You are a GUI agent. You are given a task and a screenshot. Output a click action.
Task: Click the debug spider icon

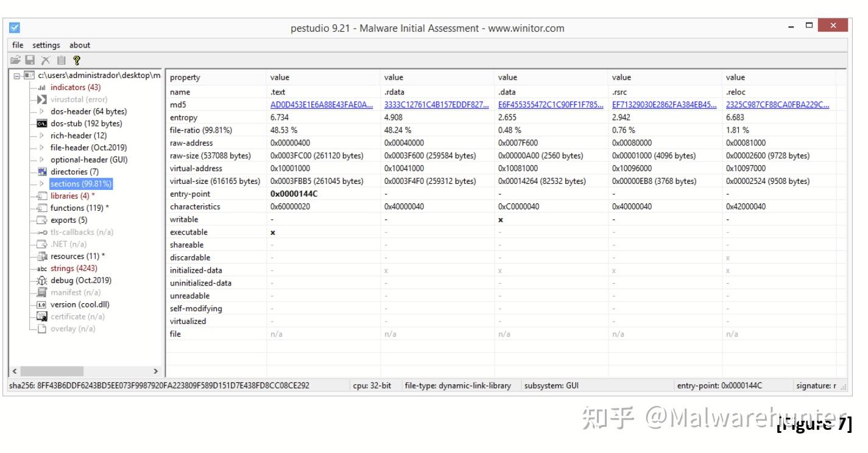coord(43,280)
